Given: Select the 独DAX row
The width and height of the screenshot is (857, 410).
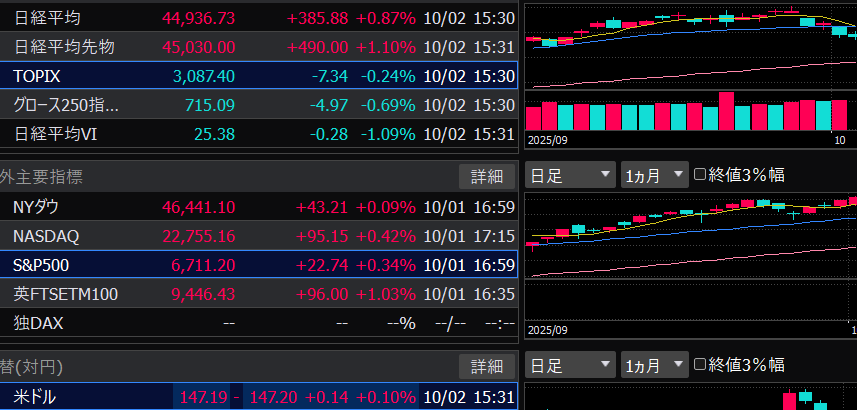Looking at the screenshot, I should 258,323.
